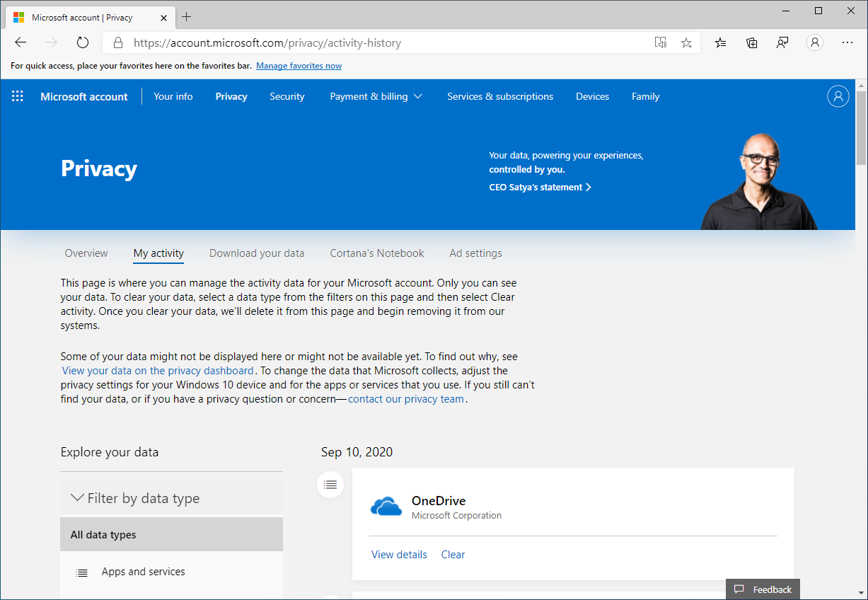Screen dimensions: 868x600
Task: Clear the OneDrive activity entry
Action: (453, 555)
